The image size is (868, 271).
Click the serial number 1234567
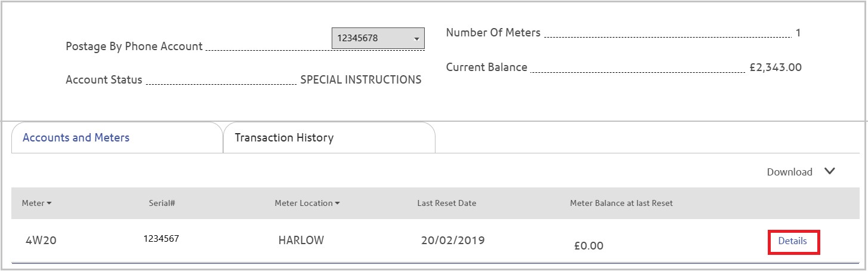161,238
